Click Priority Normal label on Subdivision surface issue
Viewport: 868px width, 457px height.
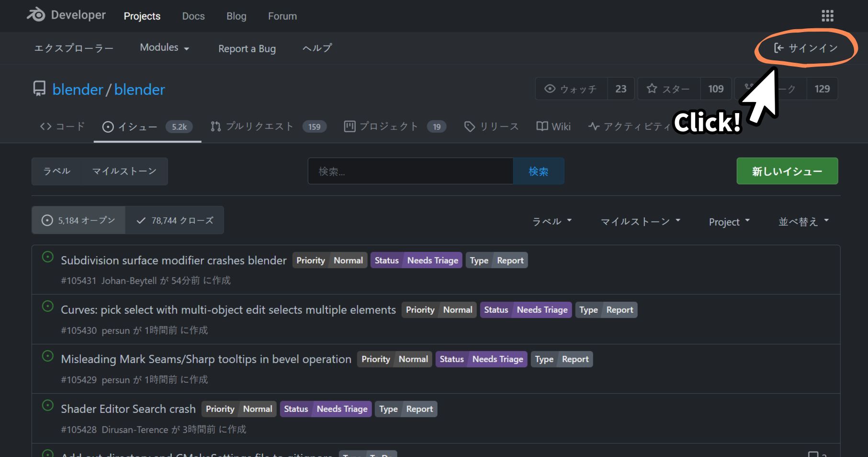(x=330, y=260)
